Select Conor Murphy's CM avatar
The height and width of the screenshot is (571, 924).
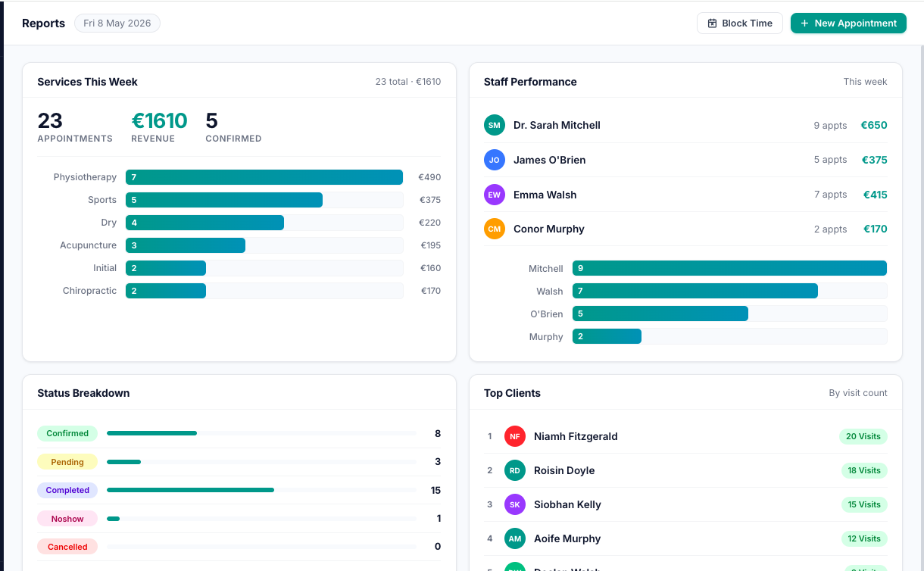coord(495,229)
